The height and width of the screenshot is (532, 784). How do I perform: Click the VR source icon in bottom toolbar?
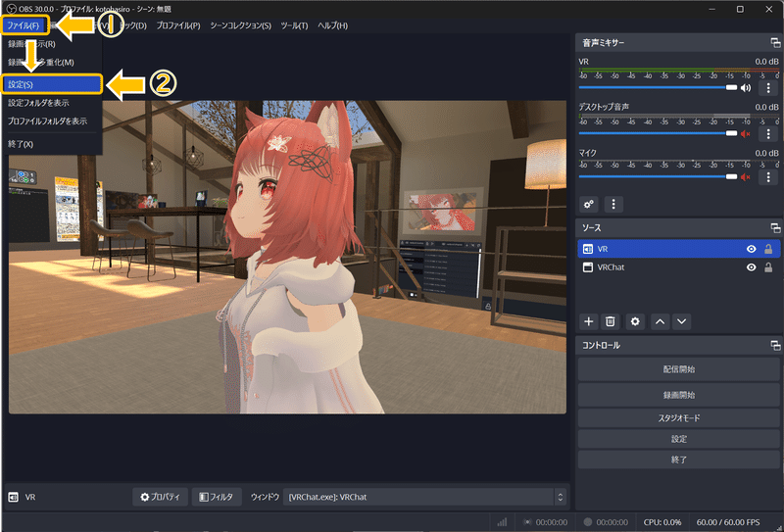pyautogui.click(x=13, y=497)
